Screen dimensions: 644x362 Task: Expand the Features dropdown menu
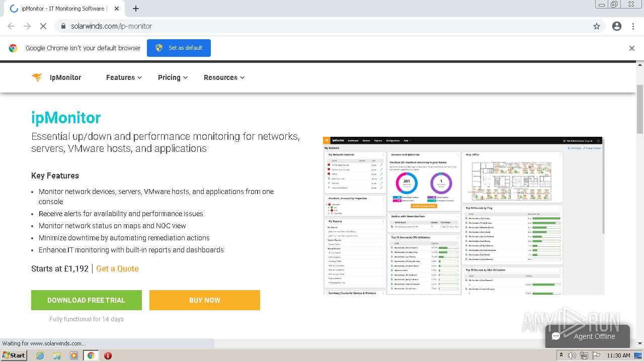point(124,77)
